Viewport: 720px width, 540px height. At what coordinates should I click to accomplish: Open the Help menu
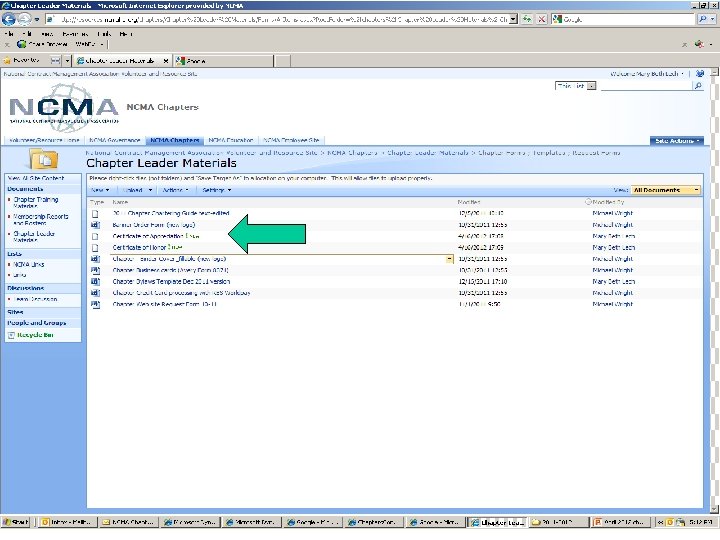point(125,34)
